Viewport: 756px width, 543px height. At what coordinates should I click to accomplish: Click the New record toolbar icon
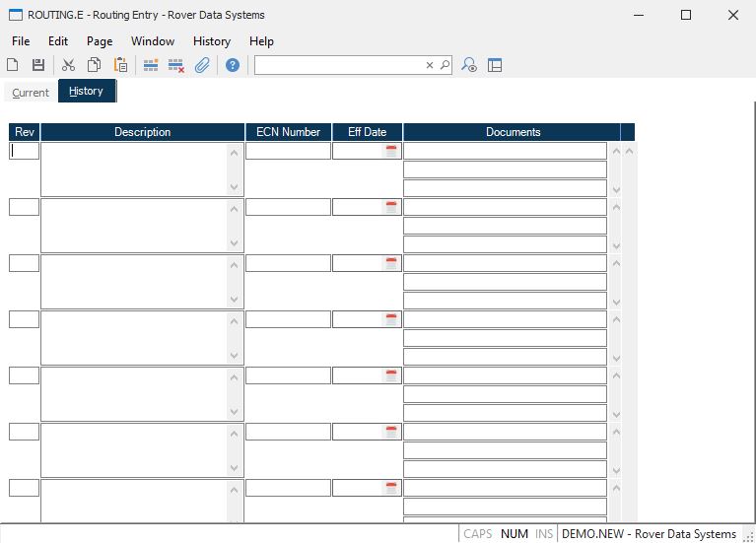tap(13, 65)
